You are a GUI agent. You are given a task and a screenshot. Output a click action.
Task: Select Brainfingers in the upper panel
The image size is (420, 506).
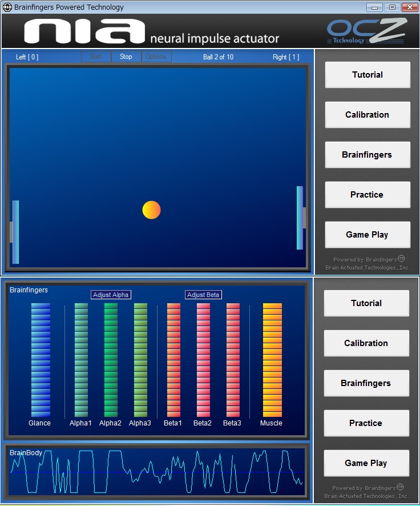pos(367,155)
